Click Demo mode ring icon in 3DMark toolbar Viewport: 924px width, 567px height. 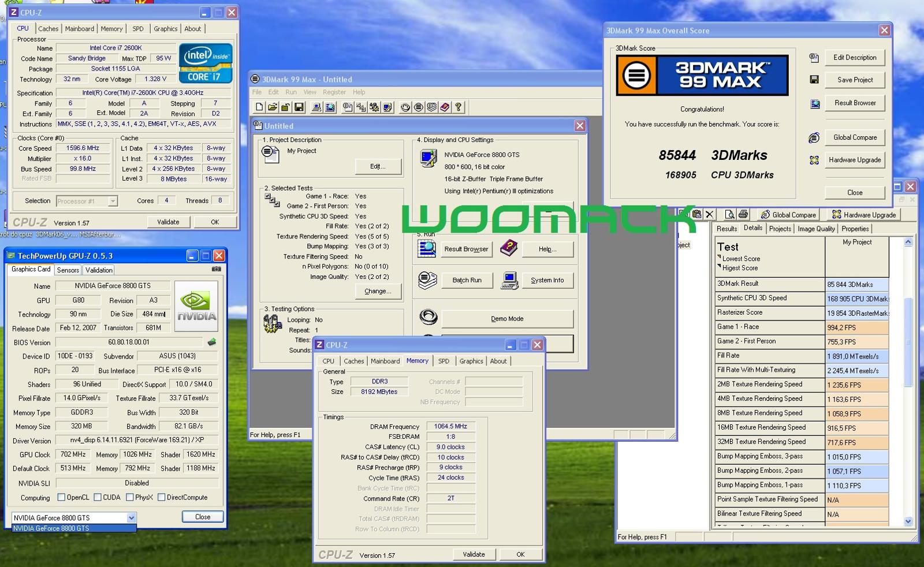[x=405, y=107]
